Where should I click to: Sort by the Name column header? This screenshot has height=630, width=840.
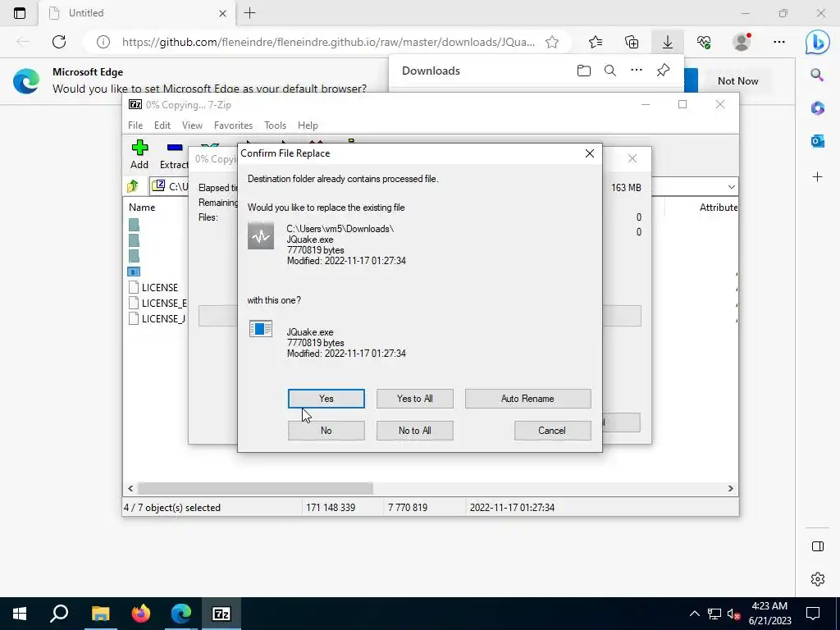click(x=142, y=208)
